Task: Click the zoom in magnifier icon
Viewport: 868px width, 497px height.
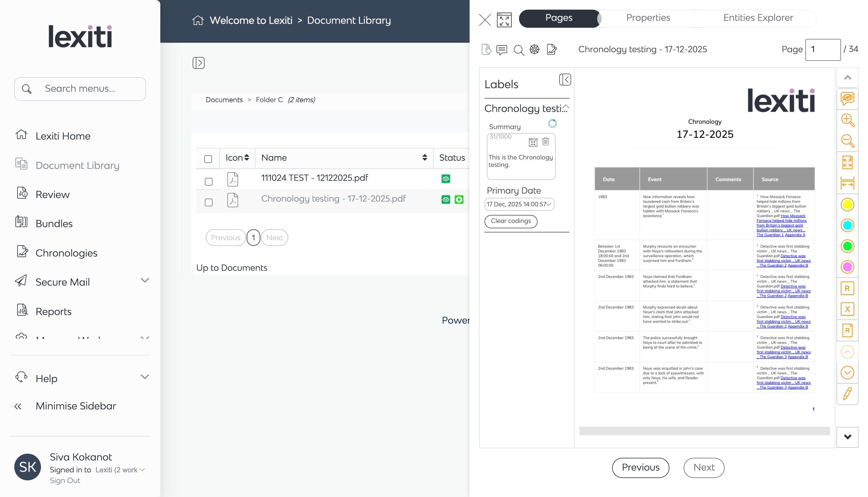Action: tap(847, 120)
